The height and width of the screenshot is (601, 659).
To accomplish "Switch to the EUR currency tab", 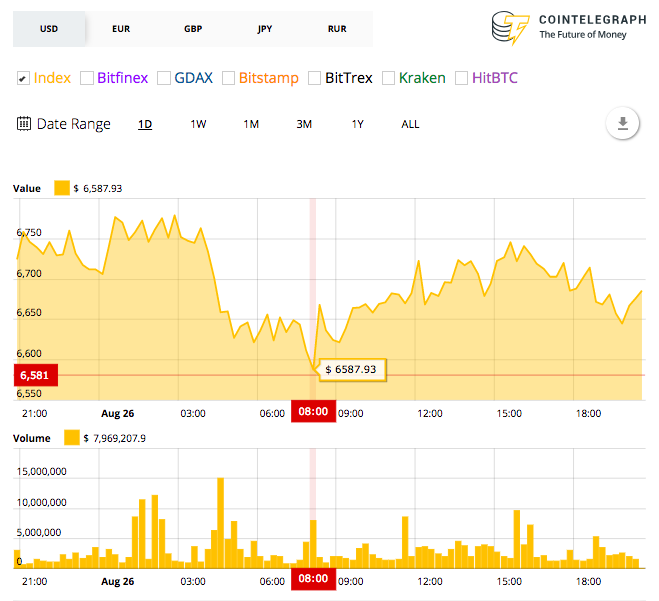I will point(121,29).
